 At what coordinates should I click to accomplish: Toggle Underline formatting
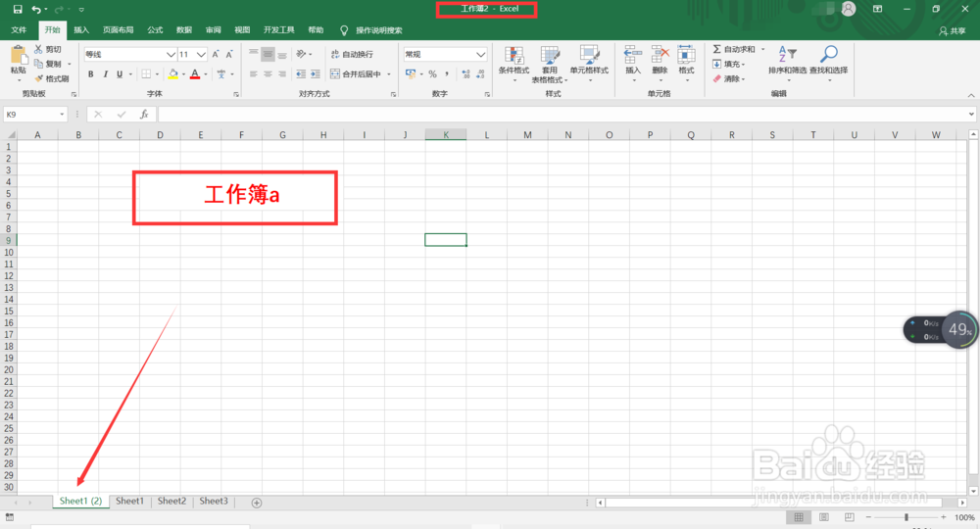[x=120, y=74]
